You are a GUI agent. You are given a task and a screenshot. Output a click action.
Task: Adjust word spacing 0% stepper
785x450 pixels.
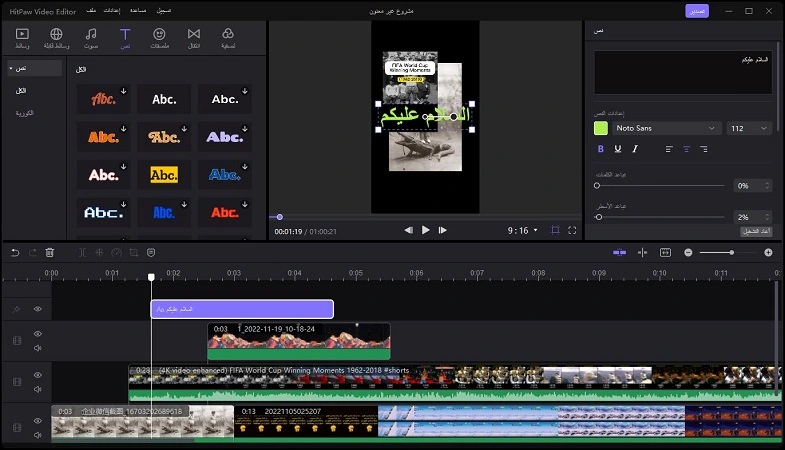[x=767, y=186]
